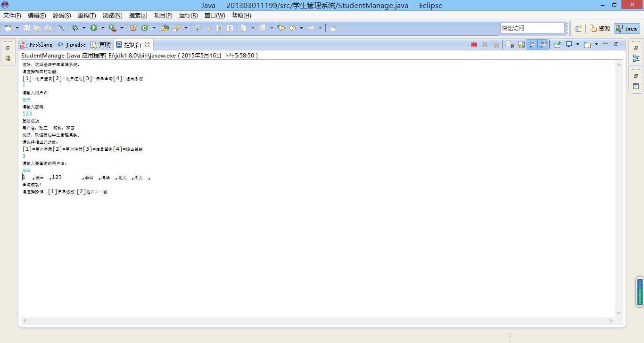This screenshot has height=343, width=644.
Task: Open the 声明 tab
Action: [100, 45]
